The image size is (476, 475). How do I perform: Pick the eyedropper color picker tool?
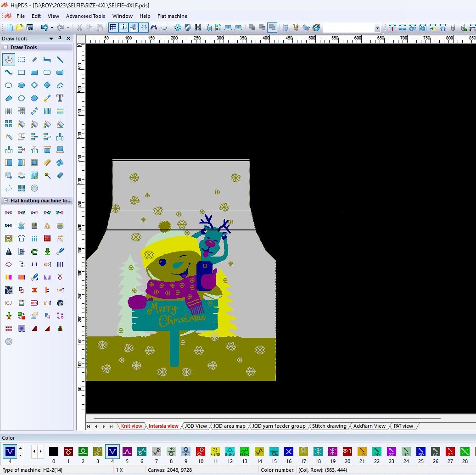[x=47, y=98]
